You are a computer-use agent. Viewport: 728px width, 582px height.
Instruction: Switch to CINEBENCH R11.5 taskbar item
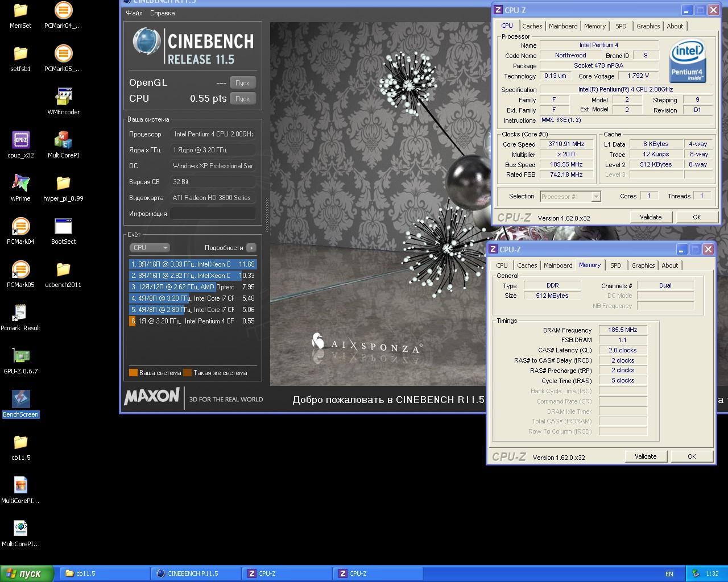point(195,573)
